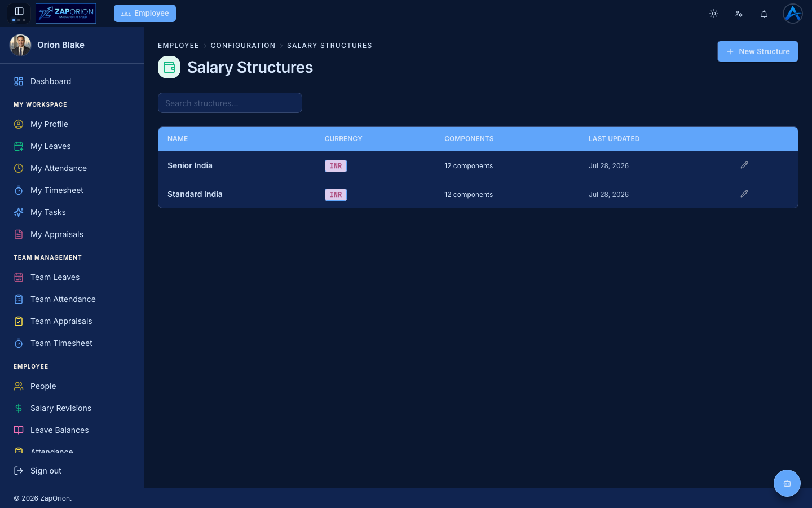
Task: Click the My Timesheet stopwatch icon
Action: tap(19, 190)
